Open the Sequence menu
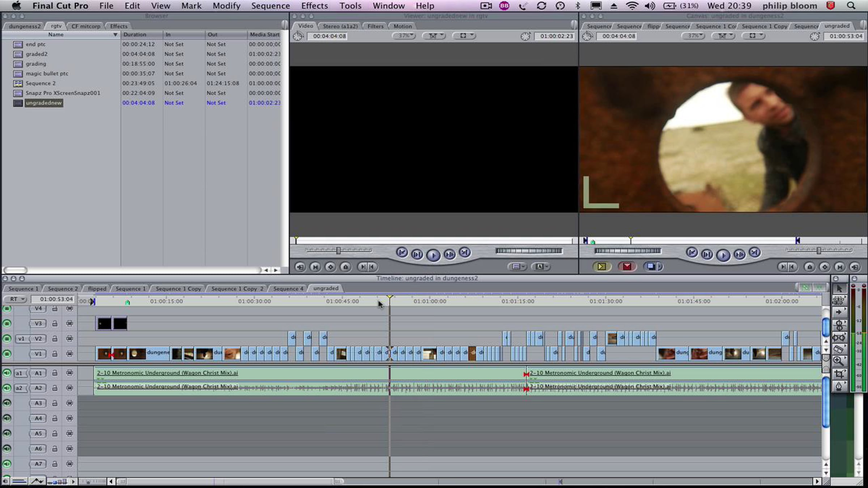868x488 pixels. (271, 6)
